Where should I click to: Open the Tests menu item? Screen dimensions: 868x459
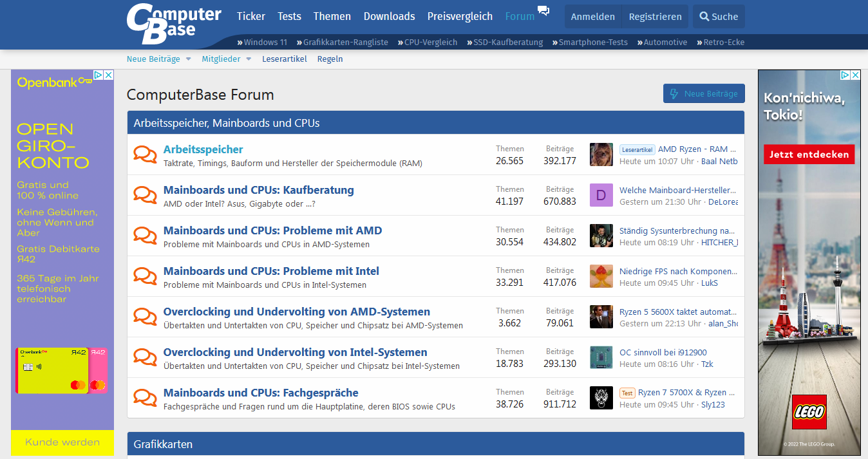pyautogui.click(x=289, y=17)
